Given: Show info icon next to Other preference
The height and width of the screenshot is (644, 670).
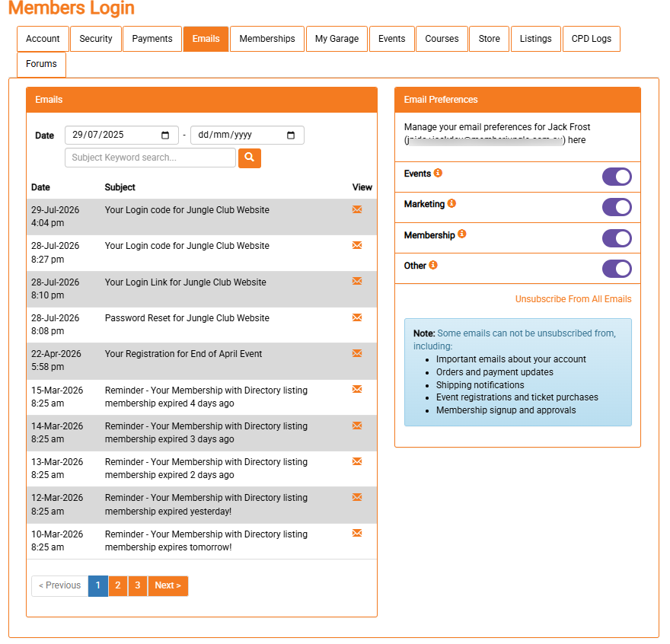Looking at the screenshot, I should pos(433,265).
